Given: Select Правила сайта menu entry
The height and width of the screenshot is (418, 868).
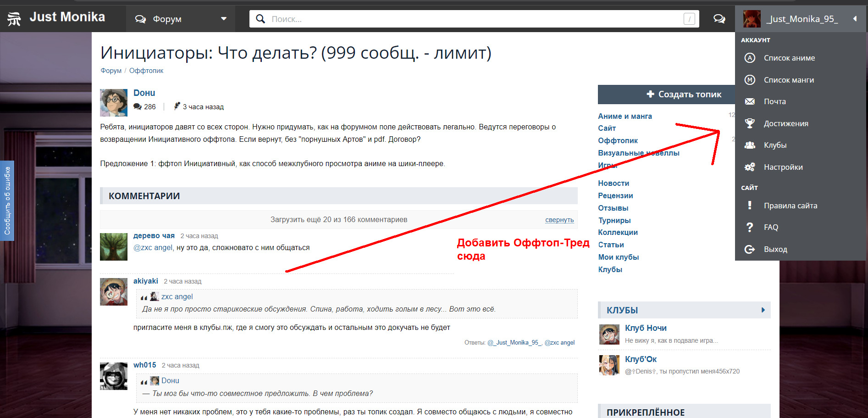Looking at the screenshot, I should tap(790, 206).
